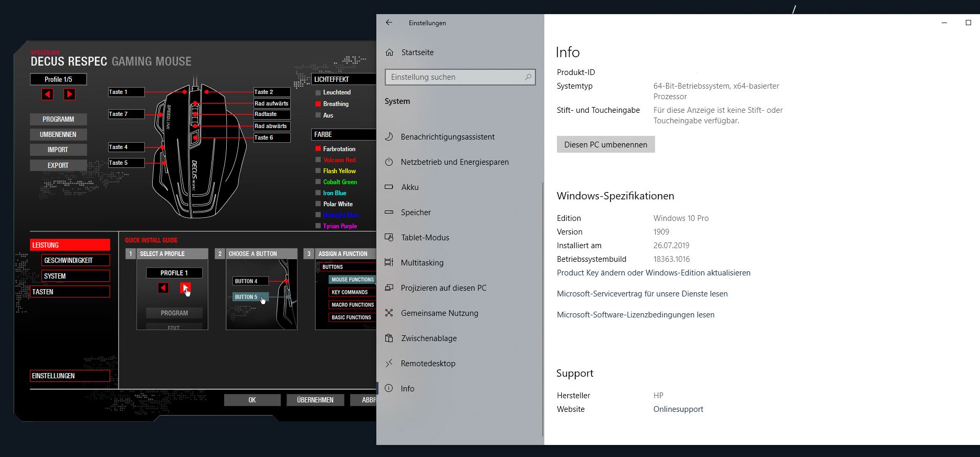Click the Radtaste assignment box
The image size is (980, 457).
tap(272, 114)
